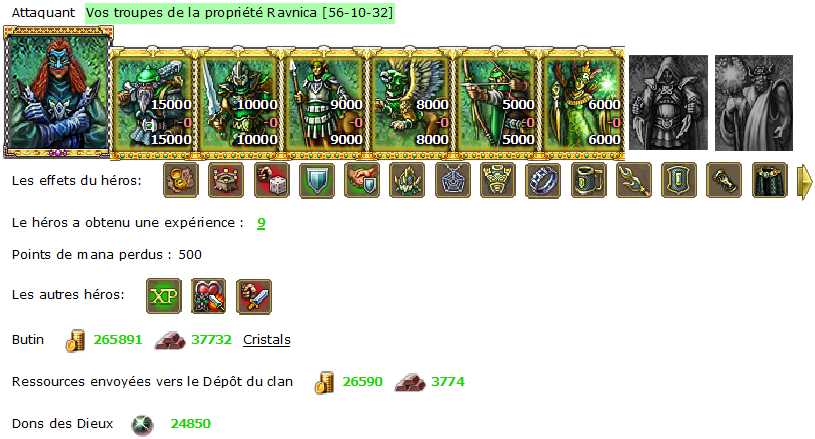Click the fist and dice hero effect icon
The image size is (815, 439).
pyautogui.click(x=272, y=180)
